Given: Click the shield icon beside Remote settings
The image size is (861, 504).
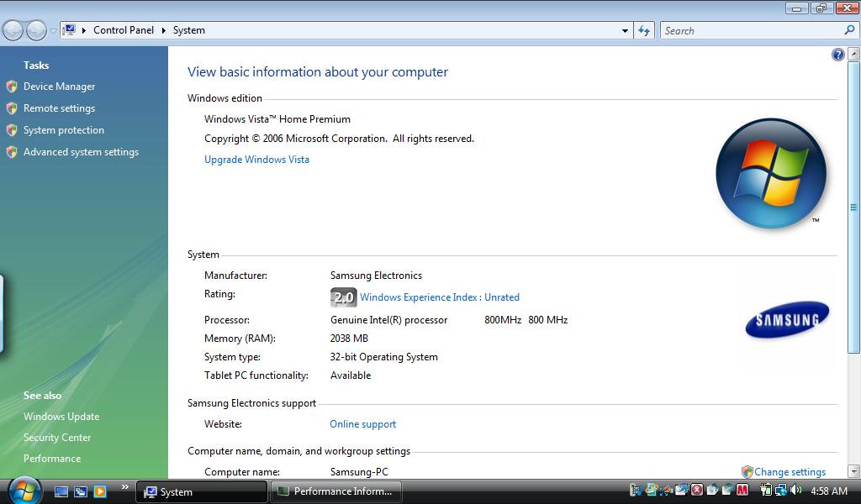Looking at the screenshot, I should tap(12, 108).
